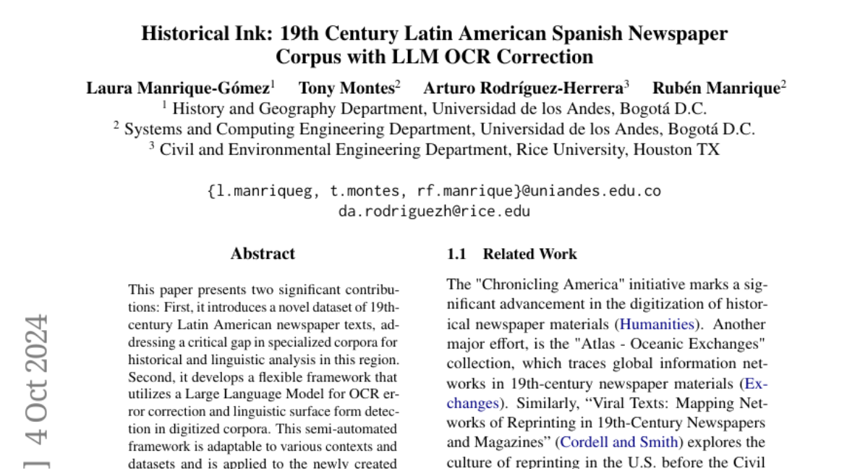Click author name Tony Montes
The image size is (868, 469).
coord(347,88)
